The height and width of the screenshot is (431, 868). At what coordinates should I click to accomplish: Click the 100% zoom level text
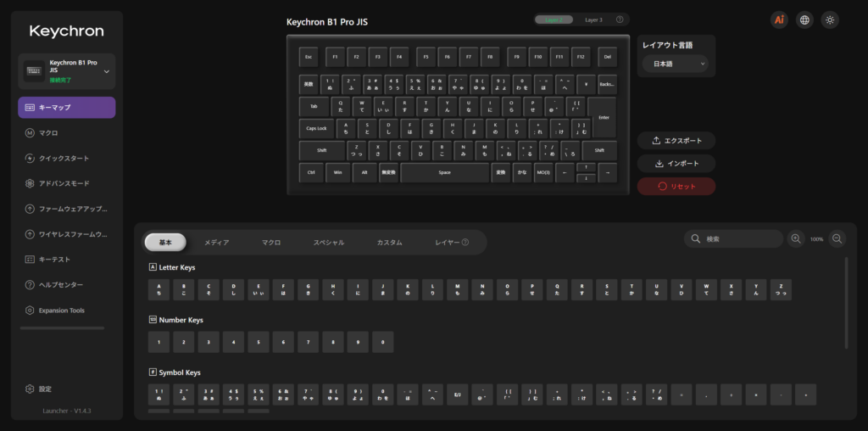pos(816,239)
